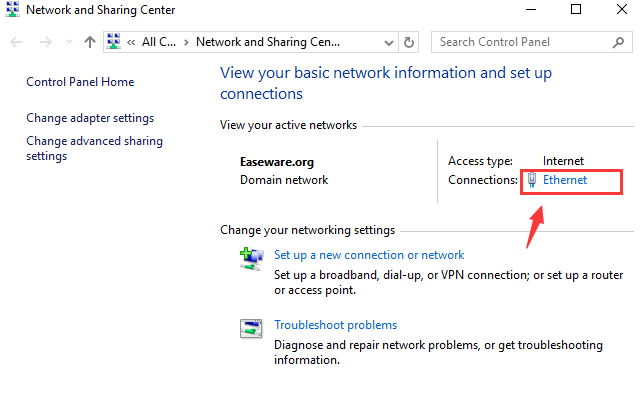
Task: Click the Back navigation arrow
Action: (x=17, y=42)
